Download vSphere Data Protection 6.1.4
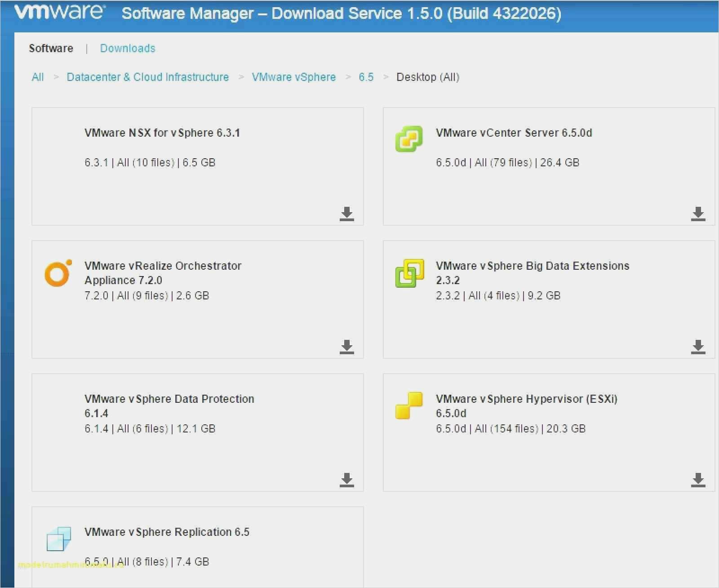The image size is (719, 588). coord(346,480)
